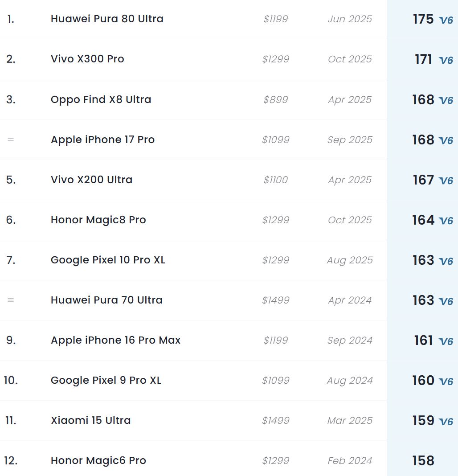Open Apple iPhone 16 Pro Max page

tap(115, 340)
